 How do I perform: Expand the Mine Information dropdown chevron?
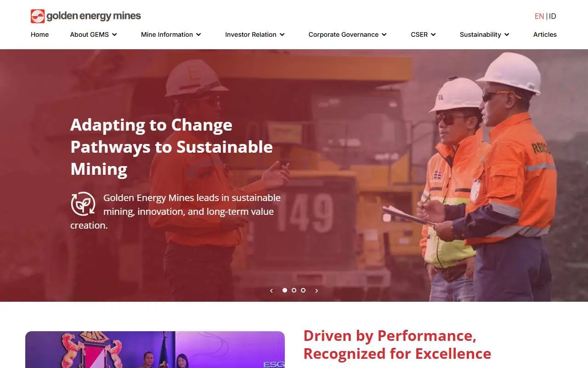[x=198, y=34]
